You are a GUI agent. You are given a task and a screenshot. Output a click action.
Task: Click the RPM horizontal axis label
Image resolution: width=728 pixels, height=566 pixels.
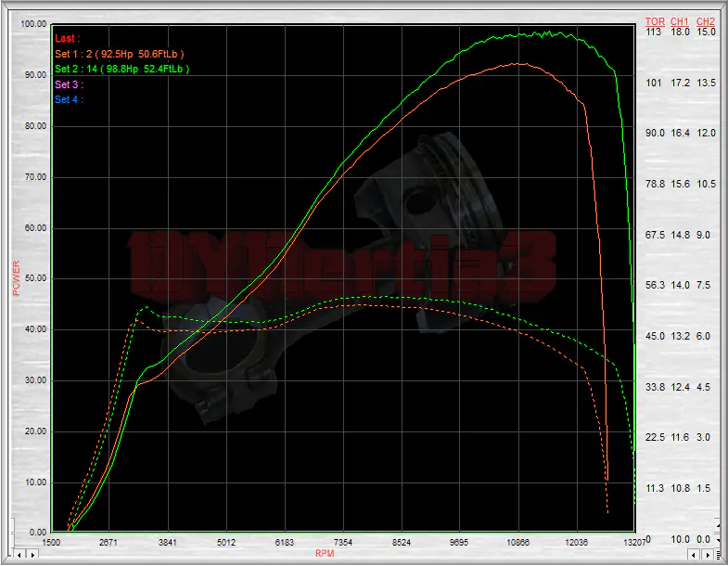tap(325, 553)
